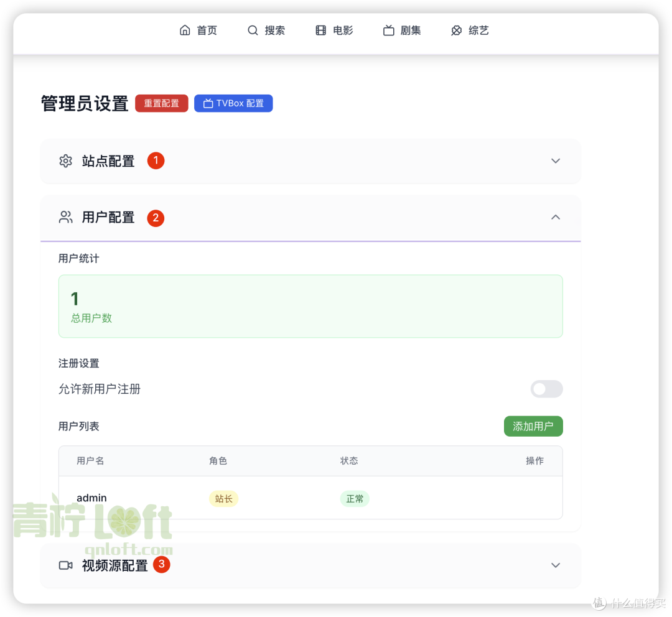The height and width of the screenshot is (617, 672).
Task: Click the total user count number 1
Action: click(75, 299)
